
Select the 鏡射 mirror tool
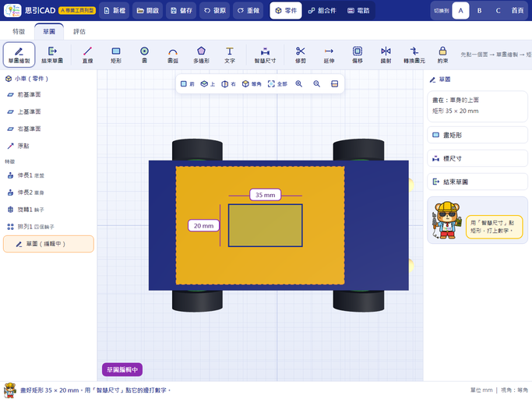(x=386, y=55)
